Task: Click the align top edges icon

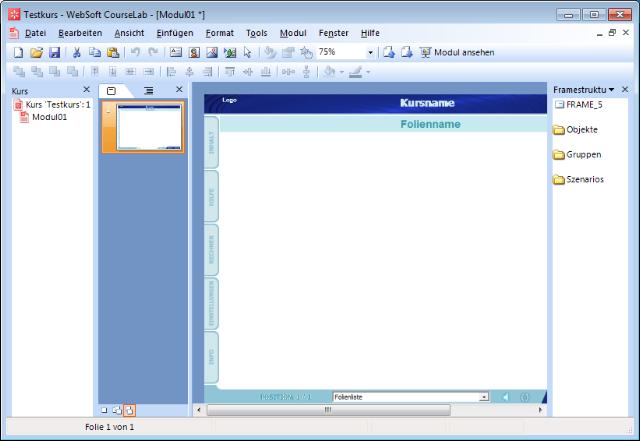Action: [230, 72]
